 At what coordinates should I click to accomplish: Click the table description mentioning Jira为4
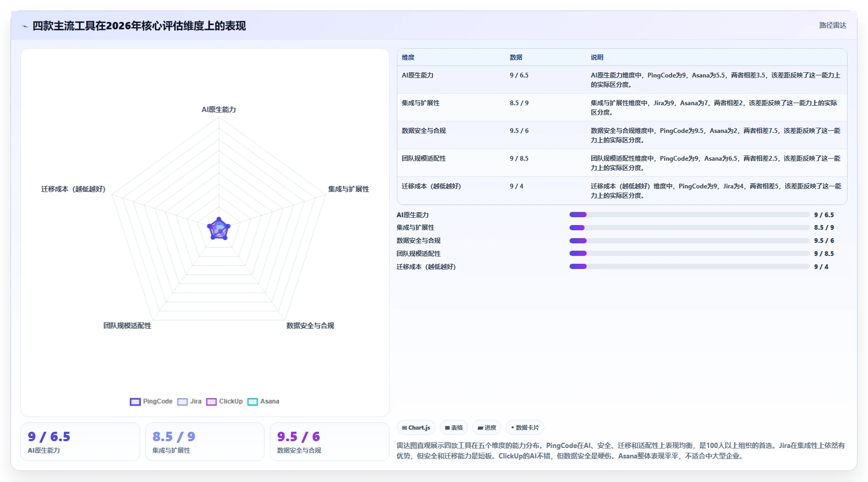(716, 191)
